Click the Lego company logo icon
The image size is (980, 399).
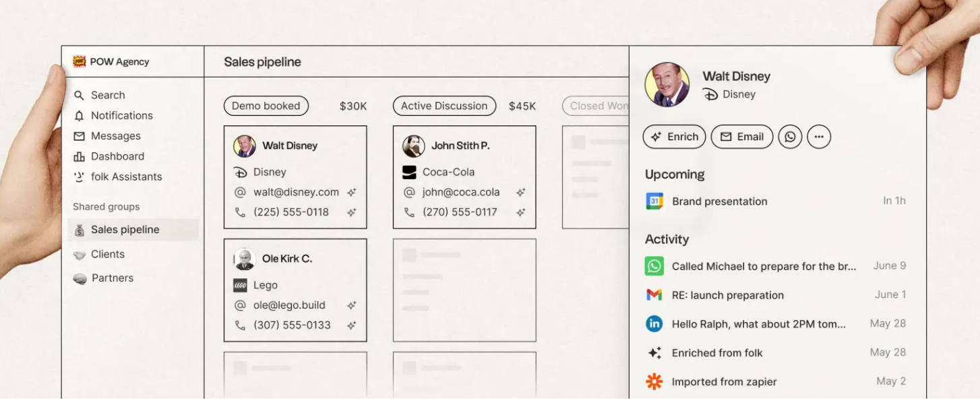pos(241,285)
